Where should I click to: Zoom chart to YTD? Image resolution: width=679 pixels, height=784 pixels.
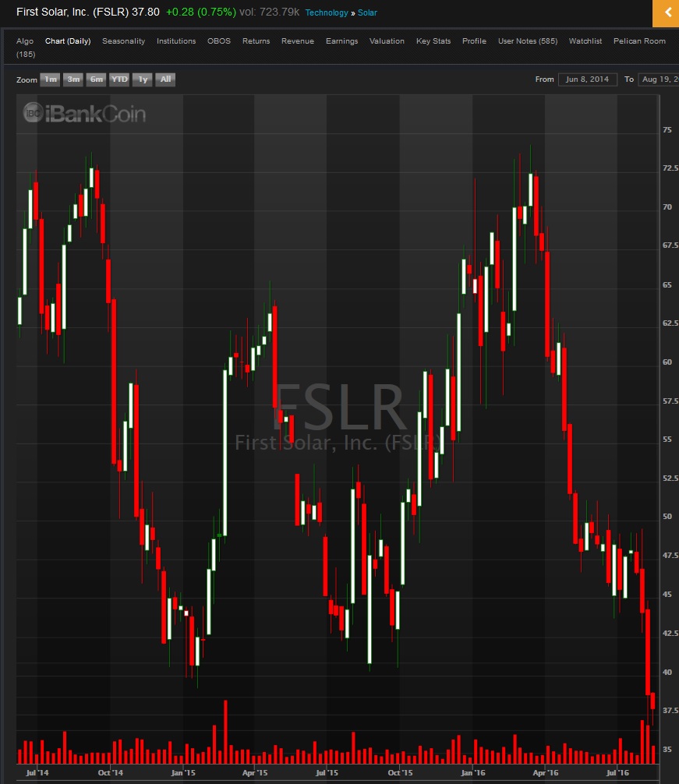coord(119,79)
